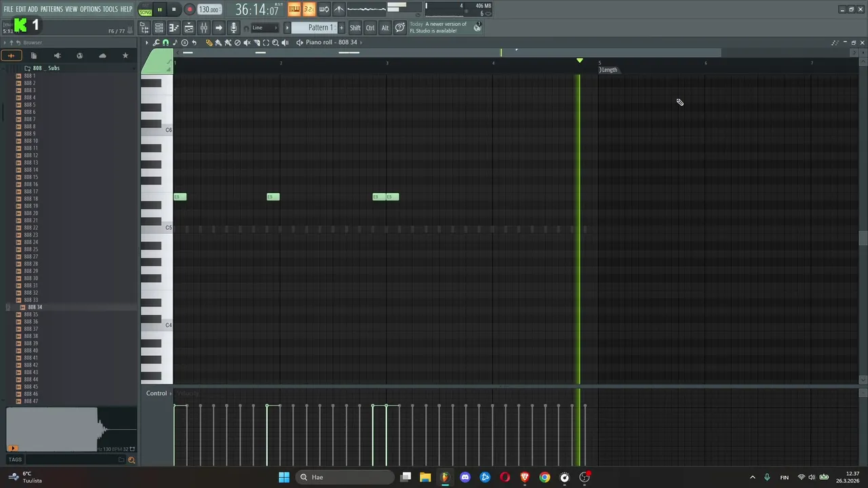Show hidden system tray icons
868x488 pixels.
click(752, 477)
